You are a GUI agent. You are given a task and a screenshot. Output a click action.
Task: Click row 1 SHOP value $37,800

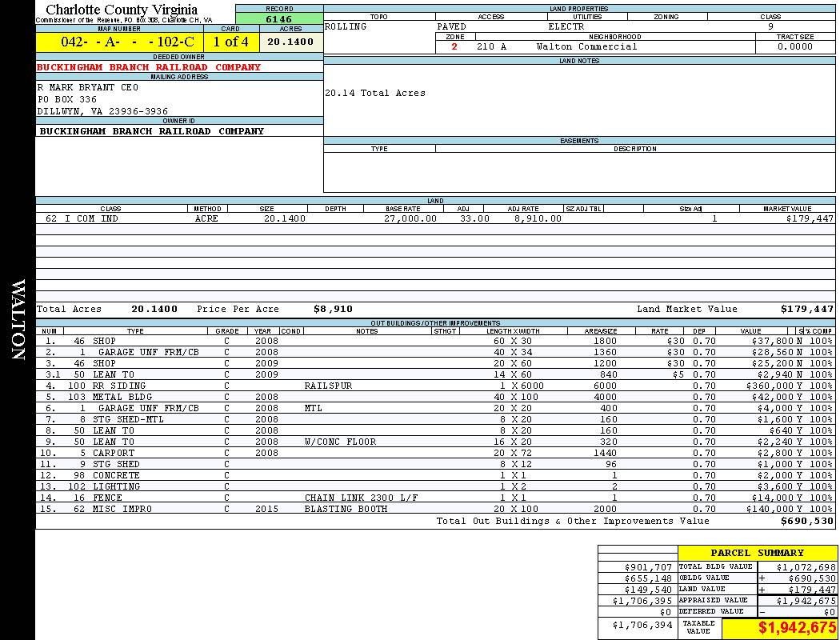[773, 341]
